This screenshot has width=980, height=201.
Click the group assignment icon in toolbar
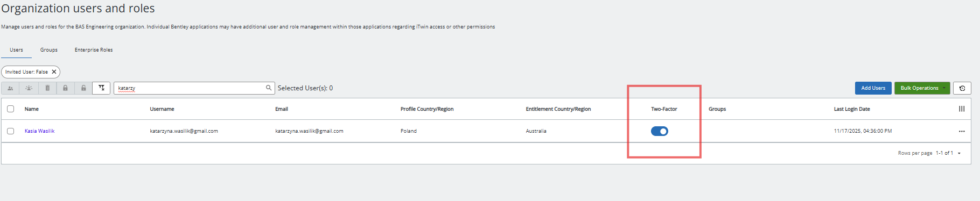click(29, 88)
